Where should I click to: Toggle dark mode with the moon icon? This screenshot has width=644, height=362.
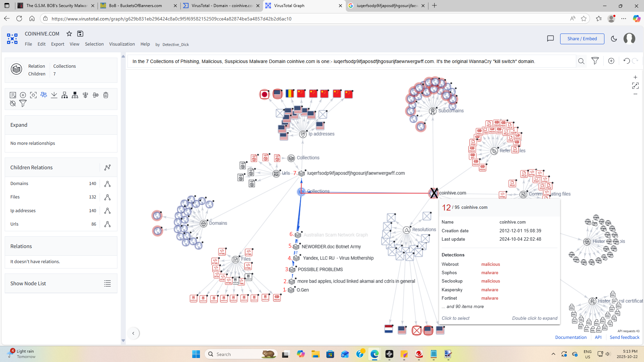pyautogui.click(x=614, y=39)
